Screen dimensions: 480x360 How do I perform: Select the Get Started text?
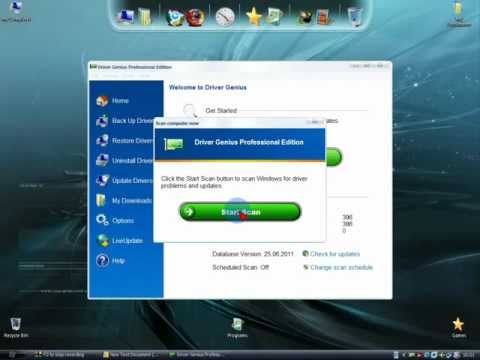[221, 110]
